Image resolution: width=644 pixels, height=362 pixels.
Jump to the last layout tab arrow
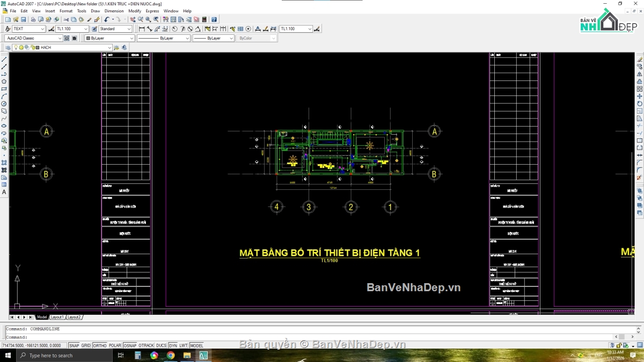point(31,317)
